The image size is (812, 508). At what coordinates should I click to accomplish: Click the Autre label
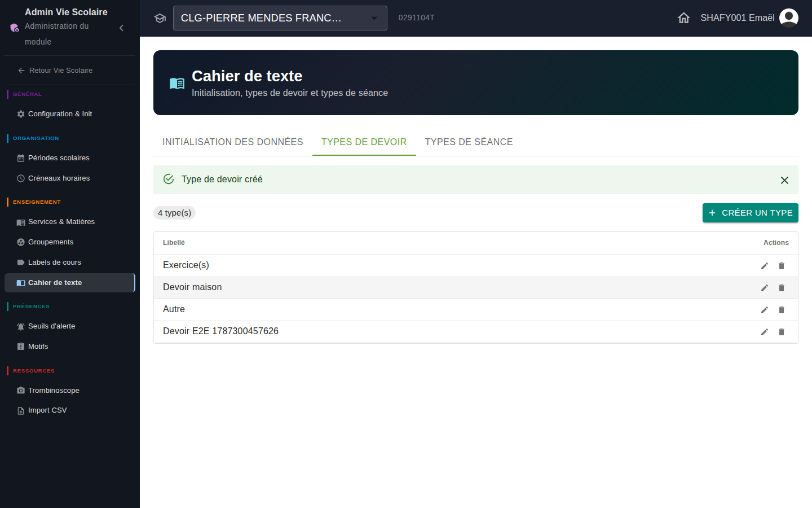tap(174, 309)
